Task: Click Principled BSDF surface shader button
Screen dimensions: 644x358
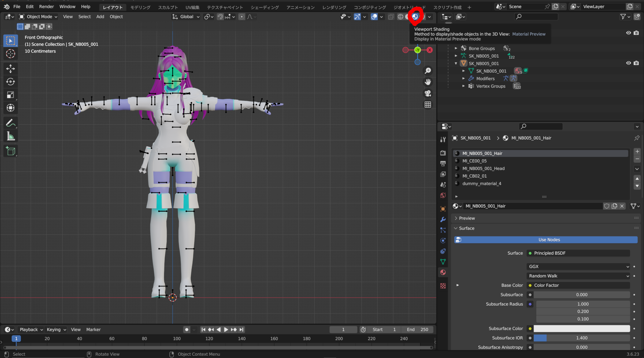Action: [578, 253]
